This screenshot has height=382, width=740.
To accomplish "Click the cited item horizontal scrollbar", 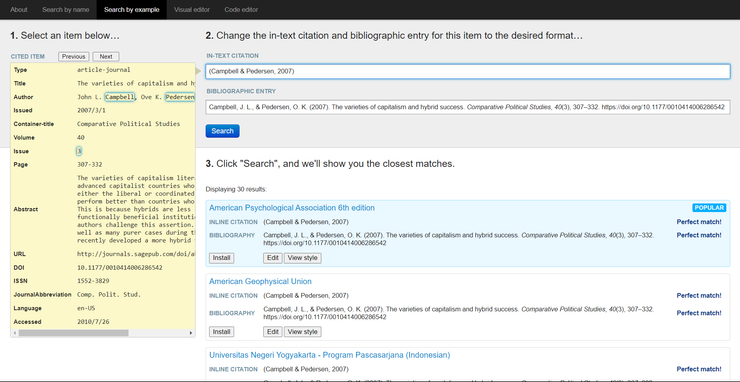I will click(73, 333).
